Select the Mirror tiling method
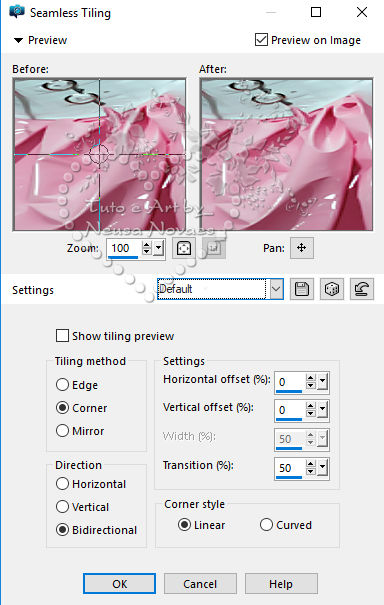 (x=62, y=431)
